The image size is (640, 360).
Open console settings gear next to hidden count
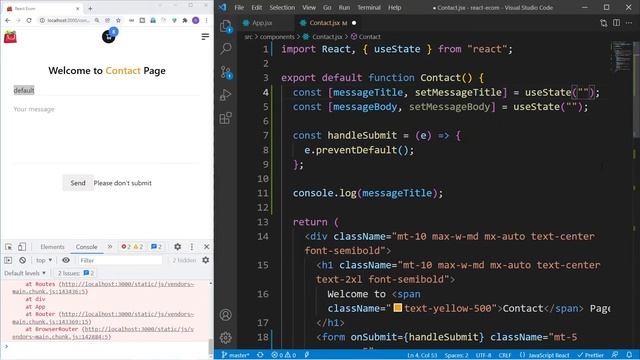(206, 260)
